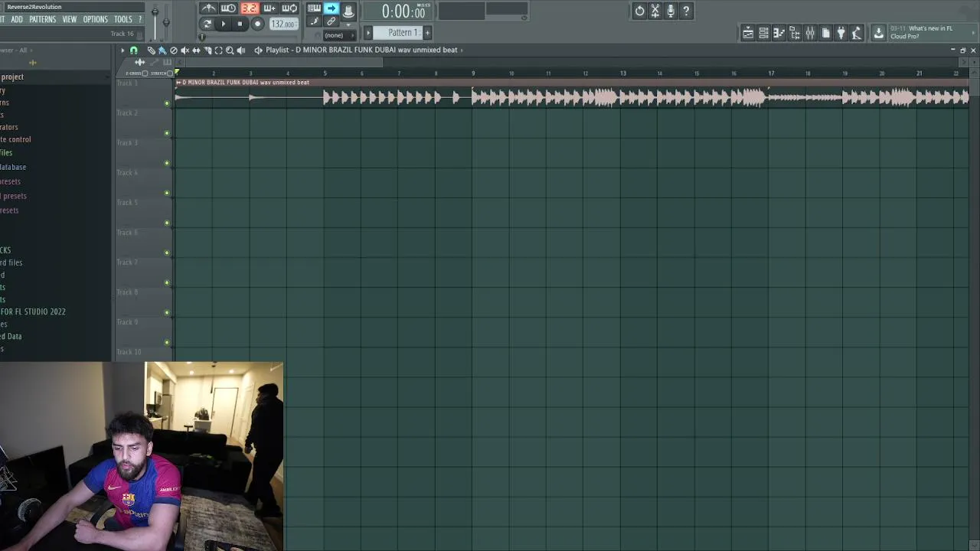Mute Track 5 with green dot

[167, 223]
